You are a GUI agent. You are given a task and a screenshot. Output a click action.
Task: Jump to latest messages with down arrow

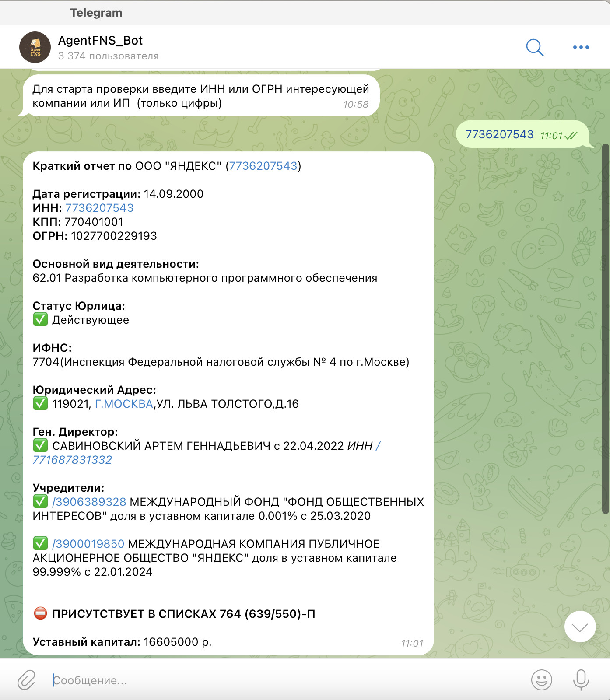click(x=580, y=626)
